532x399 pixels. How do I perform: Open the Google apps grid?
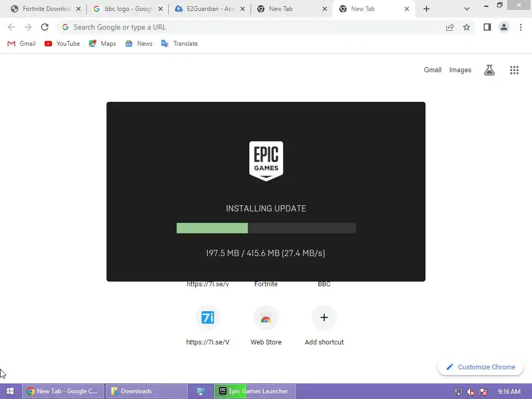pyautogui.click(x=514, y=70)
